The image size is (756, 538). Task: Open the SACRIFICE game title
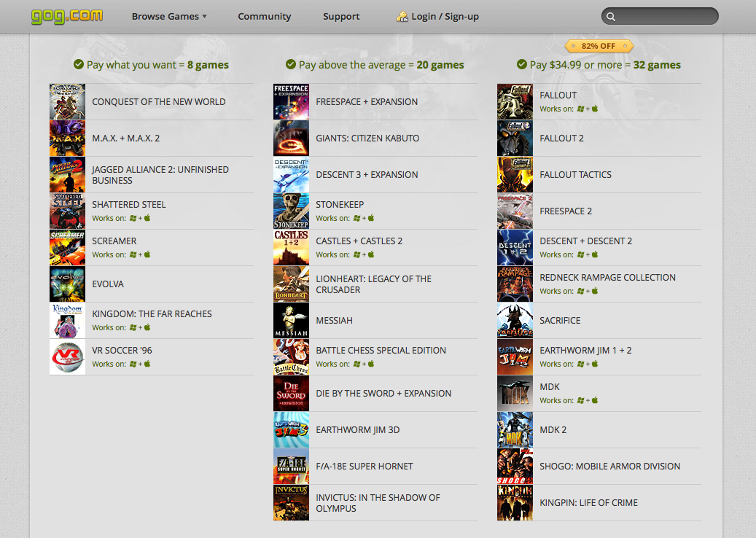pyautogui.click(x=560, y=321)
